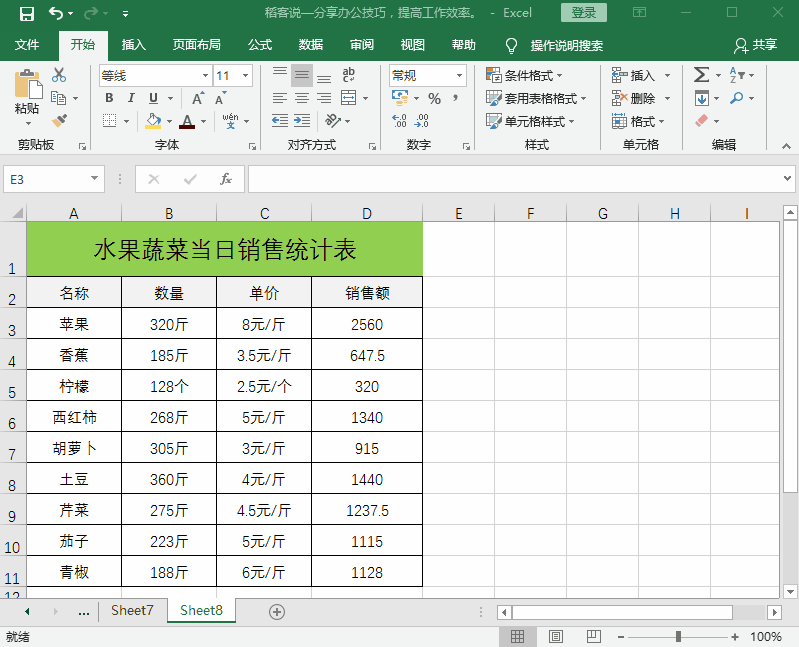Add a new sheet with plus icon

277,611
